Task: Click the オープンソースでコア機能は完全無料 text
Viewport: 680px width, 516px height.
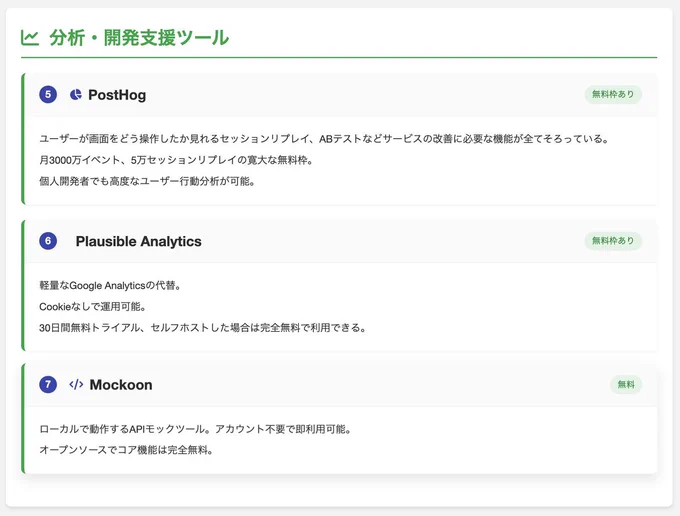Action: tap(126, 450)
